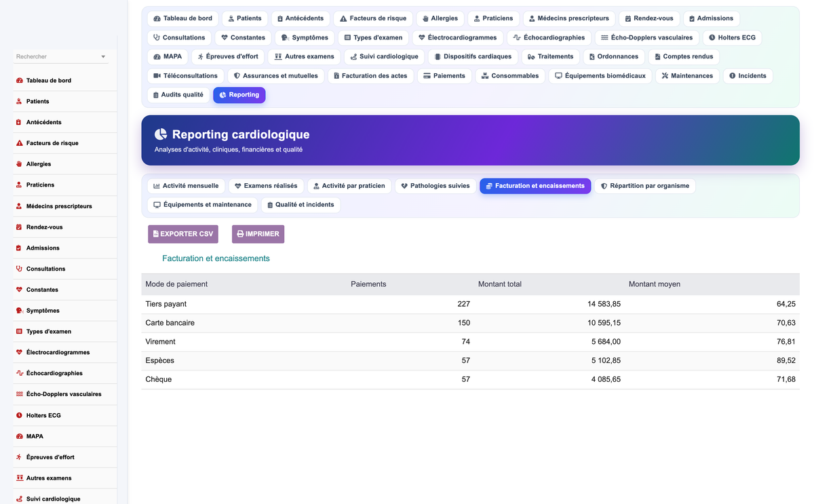Switch to the Dispositifs cardiaques top tab
The image size is (814, 504).
tap(473, 56)
